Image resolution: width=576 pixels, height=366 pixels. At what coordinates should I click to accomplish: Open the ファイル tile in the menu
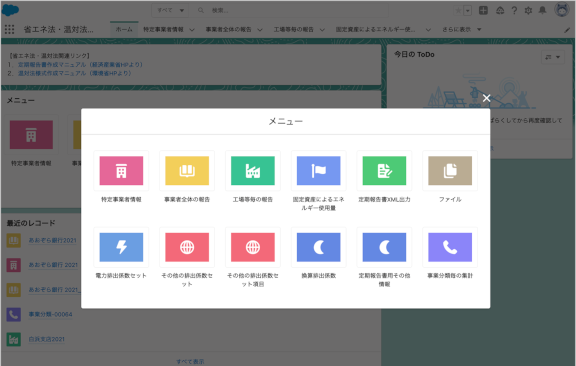450,171
